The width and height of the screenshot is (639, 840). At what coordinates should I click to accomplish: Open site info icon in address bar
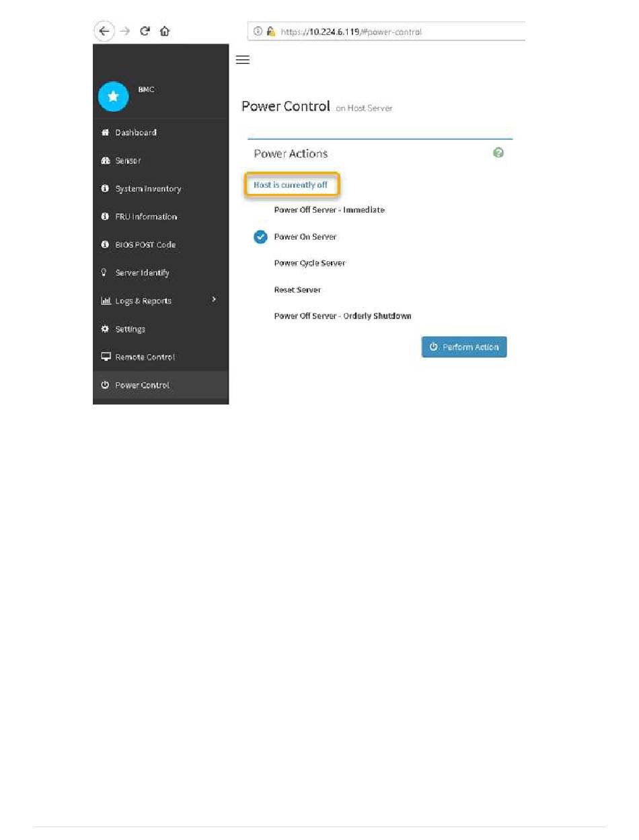tap(258, 32)
